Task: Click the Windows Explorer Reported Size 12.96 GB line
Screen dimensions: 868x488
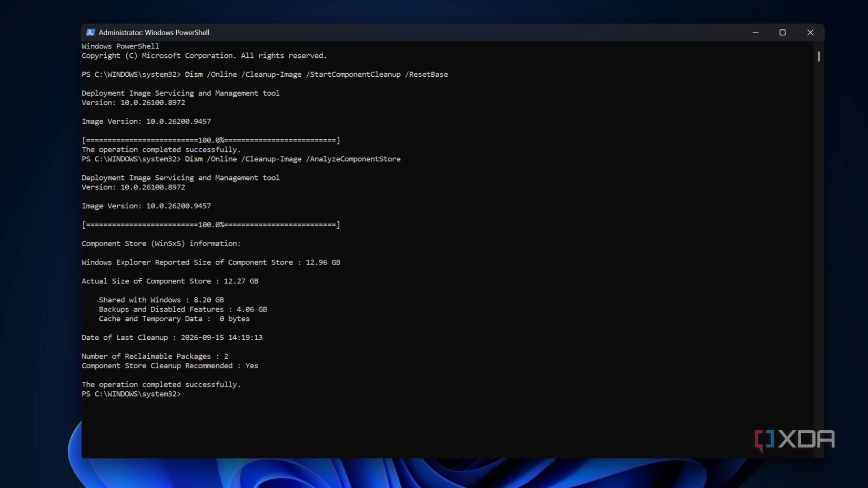Action: click(x=211, y=262)
